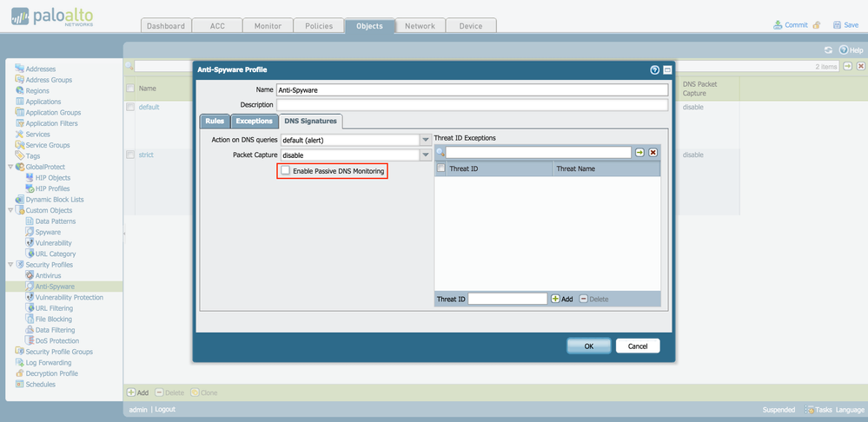
Task: Click the Decryption Profile lock icon
Action: 20,373
